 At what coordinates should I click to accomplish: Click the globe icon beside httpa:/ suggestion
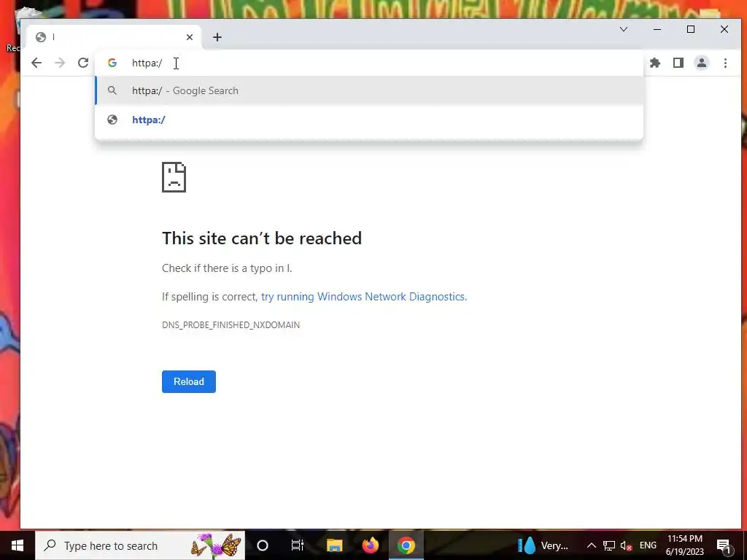point(112,120)
